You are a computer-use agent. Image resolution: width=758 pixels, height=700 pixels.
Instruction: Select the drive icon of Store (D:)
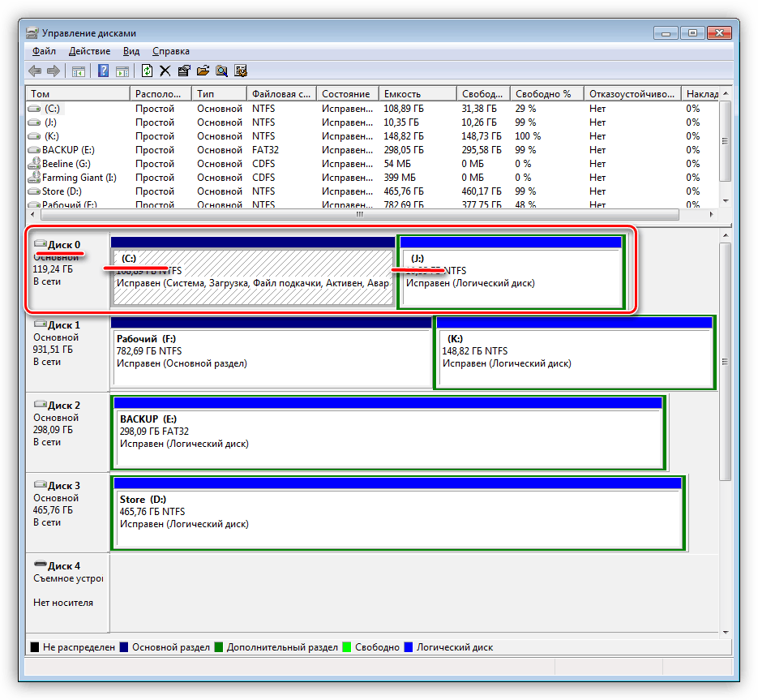coord(34,191)
